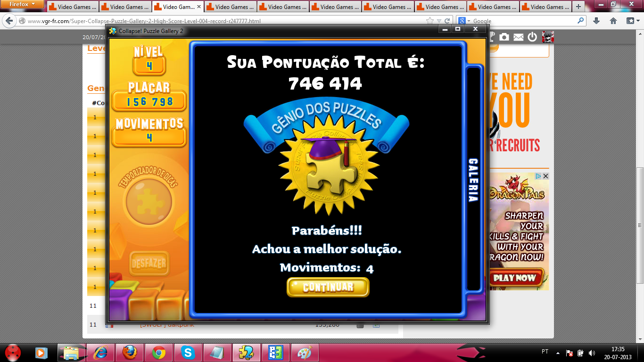Expand the Bookmarks menu button

[x=630, y=21]
